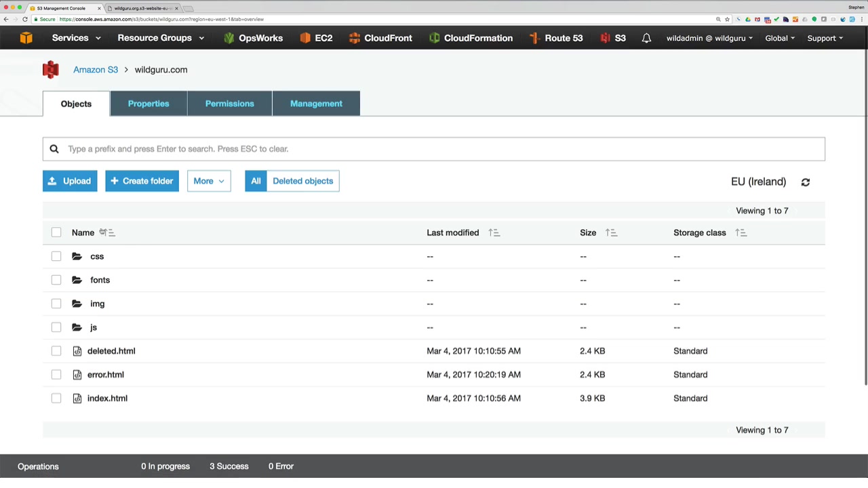Open the deleted.html object link
The height and width of the screenshot is (488, 868).
pyautogui.click(x=111, y=351)
